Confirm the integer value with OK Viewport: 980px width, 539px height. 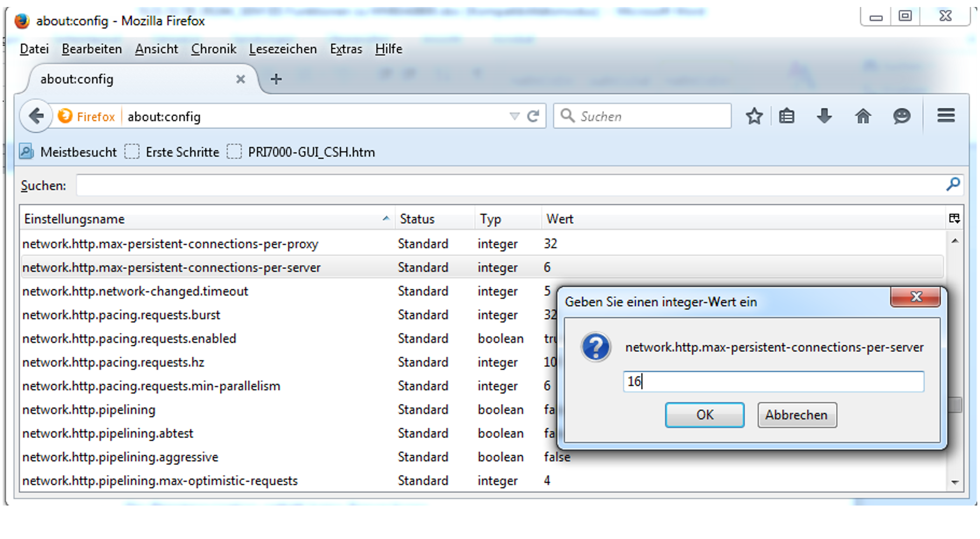[x=704, y=415]
